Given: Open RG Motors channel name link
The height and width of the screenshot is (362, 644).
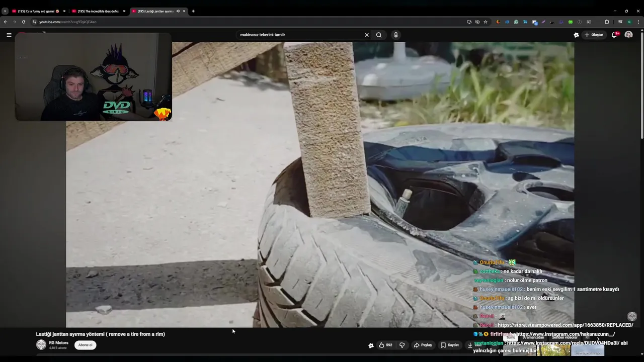Looking at the screenshot, I should (58, 343).
